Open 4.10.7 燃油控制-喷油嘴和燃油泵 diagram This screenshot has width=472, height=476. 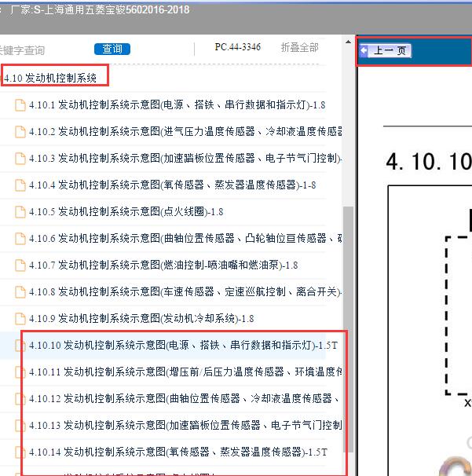coord(163,265)
